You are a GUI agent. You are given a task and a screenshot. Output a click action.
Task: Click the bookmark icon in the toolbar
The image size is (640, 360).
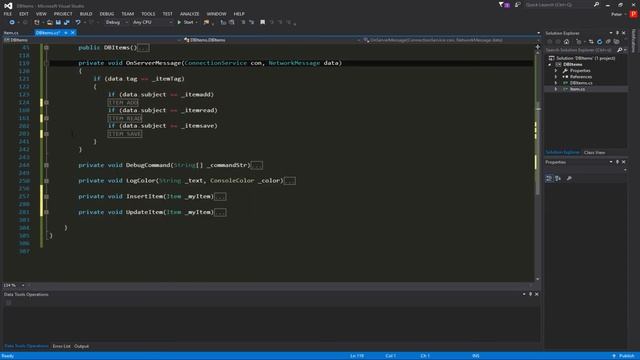click(x=262, y=22)
